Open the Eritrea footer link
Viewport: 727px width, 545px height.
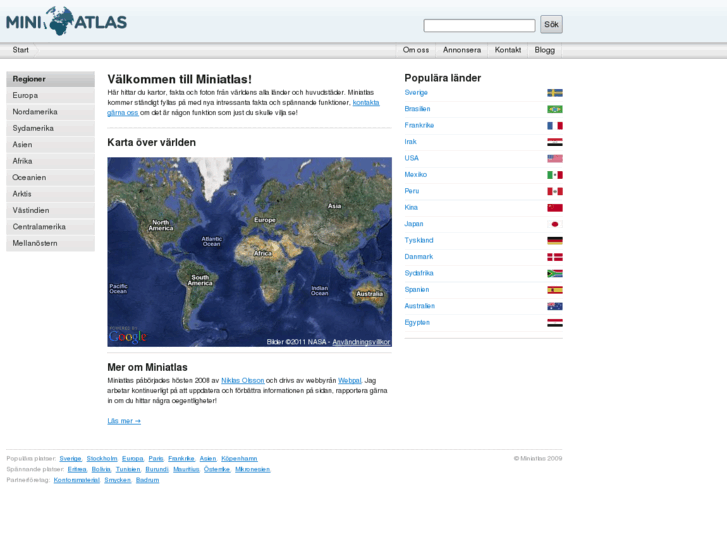(77, 469)
